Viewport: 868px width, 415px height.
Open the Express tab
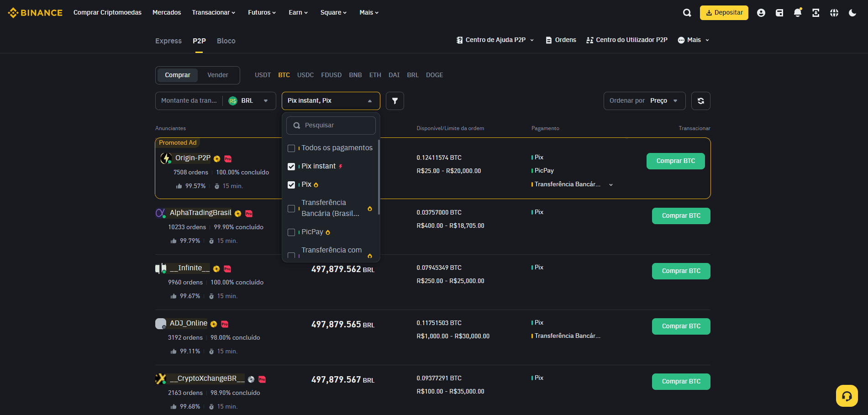[168, 41]
